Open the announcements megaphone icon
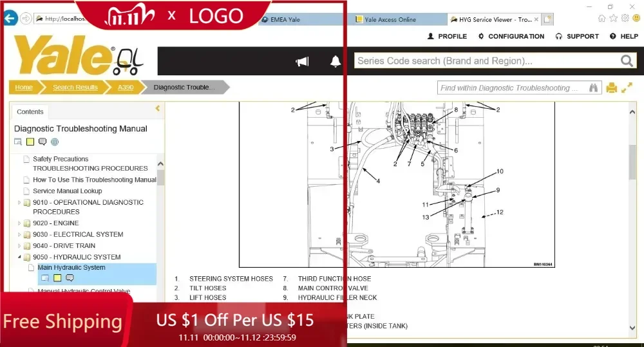Viewport: 644px width, 347px height. click(x=302, y=62)
